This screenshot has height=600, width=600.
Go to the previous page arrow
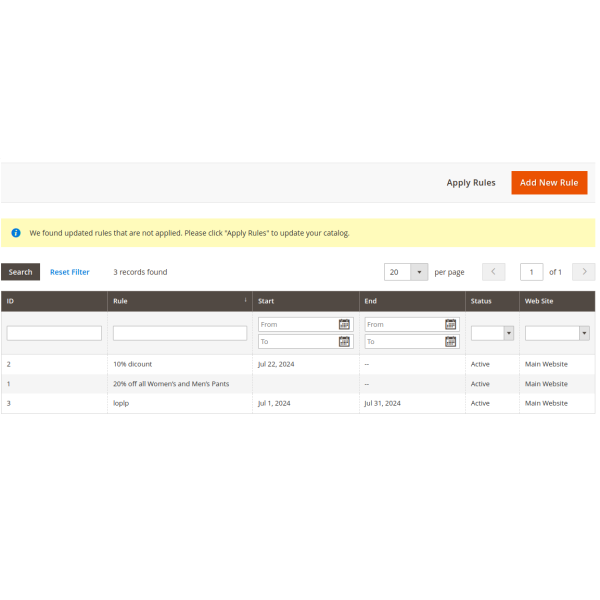(494, 272)
